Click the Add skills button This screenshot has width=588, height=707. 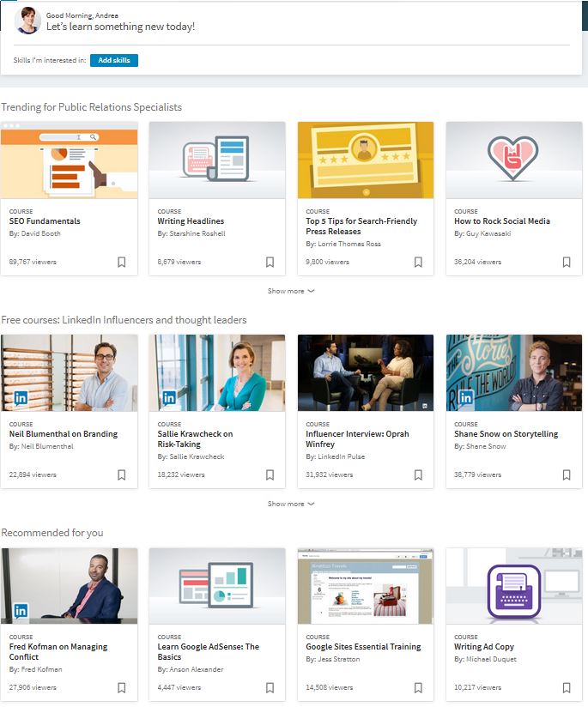click(x=114, y=60)
